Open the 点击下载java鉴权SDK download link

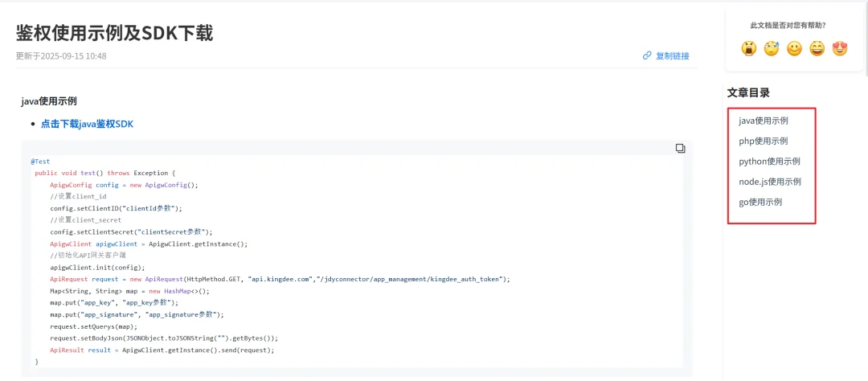click(87, 124)
